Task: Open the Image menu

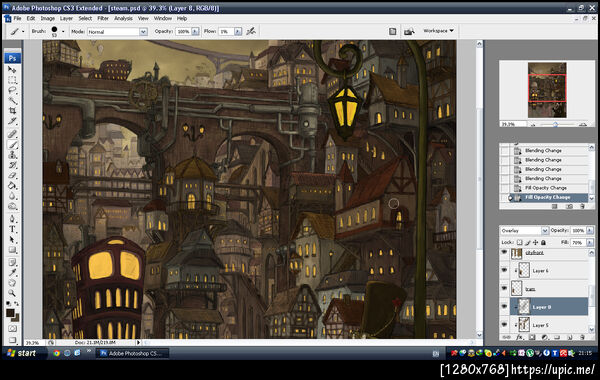Action: [47, 18]
